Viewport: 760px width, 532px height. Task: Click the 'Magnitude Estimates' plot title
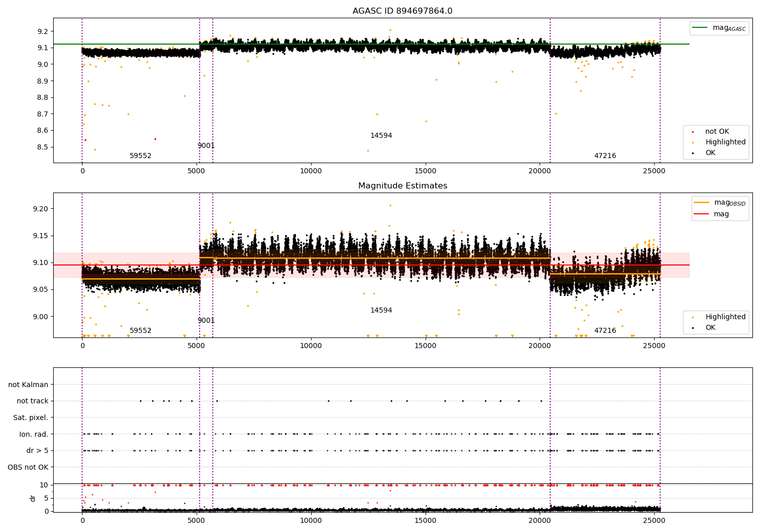[x=402, y=186]
